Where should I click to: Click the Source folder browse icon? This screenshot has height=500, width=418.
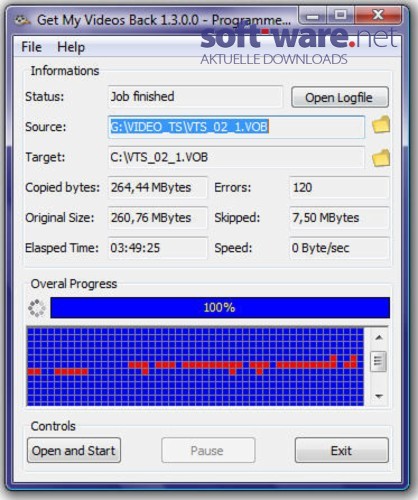[381, 125]
